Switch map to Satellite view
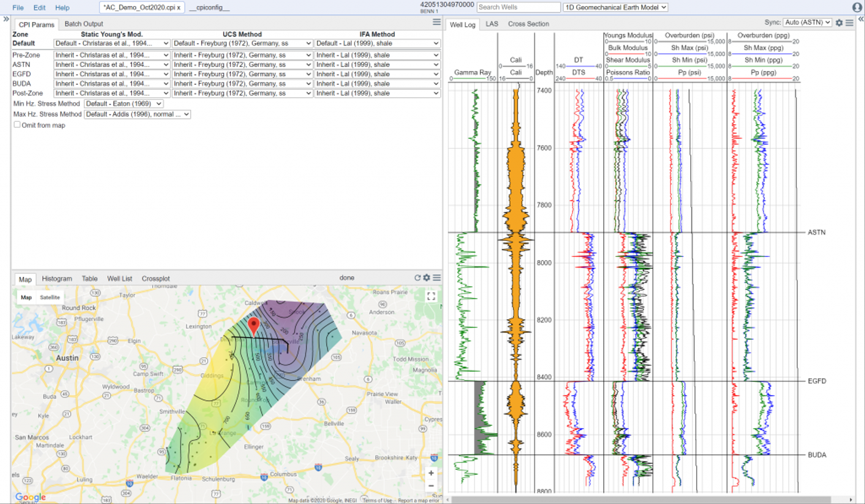This screenshot has height=504, width=865. tap(50, 297)
